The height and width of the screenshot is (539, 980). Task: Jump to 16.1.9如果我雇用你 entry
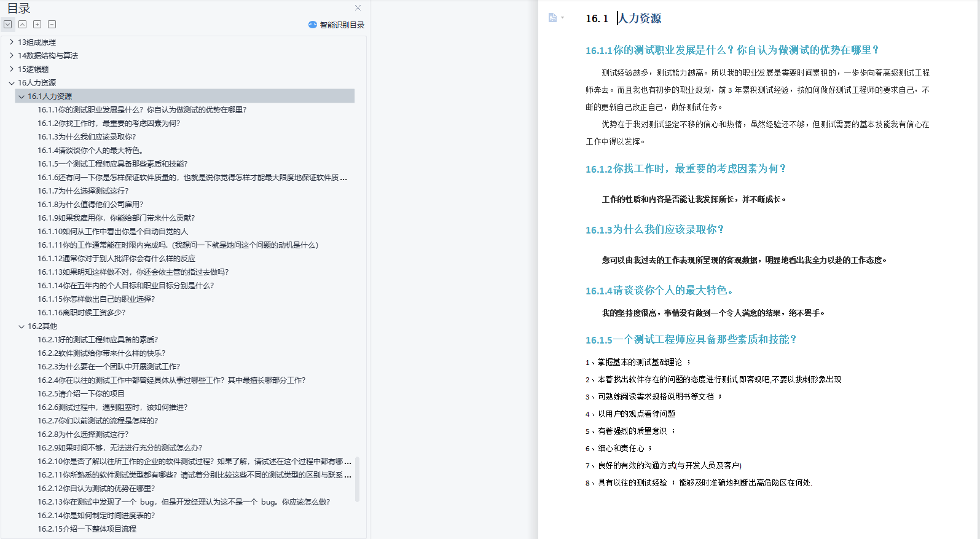116,218
